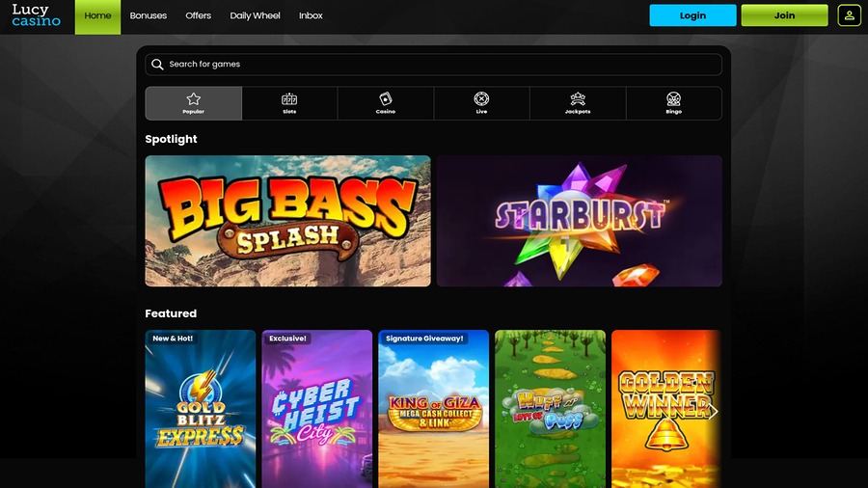Select the Bingo category tab
The height and width of the screenshot is (488, 868).
pos(674,103)
